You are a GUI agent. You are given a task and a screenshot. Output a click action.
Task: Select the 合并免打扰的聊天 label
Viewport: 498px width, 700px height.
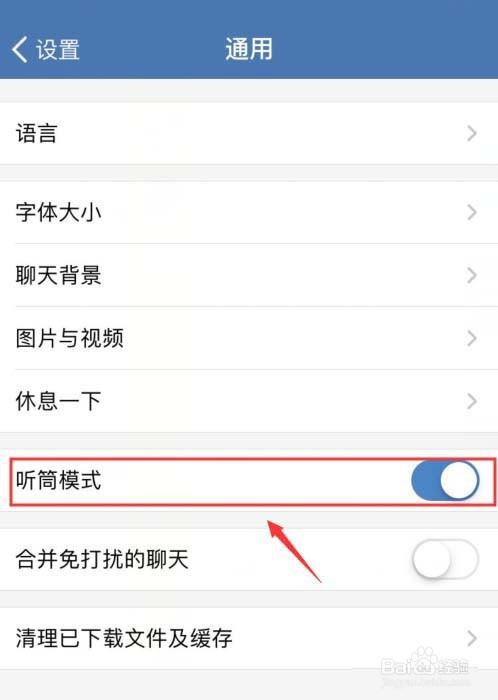pyautogui.click(x=102, y=559)
